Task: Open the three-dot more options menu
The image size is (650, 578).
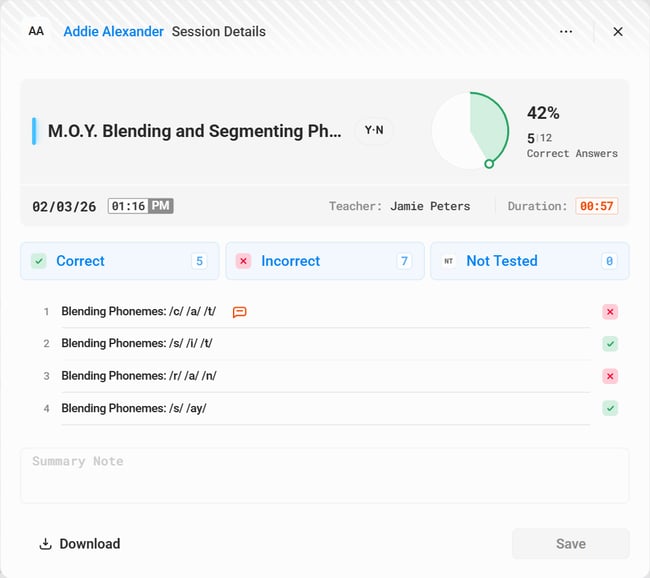Action: [566, 32]
